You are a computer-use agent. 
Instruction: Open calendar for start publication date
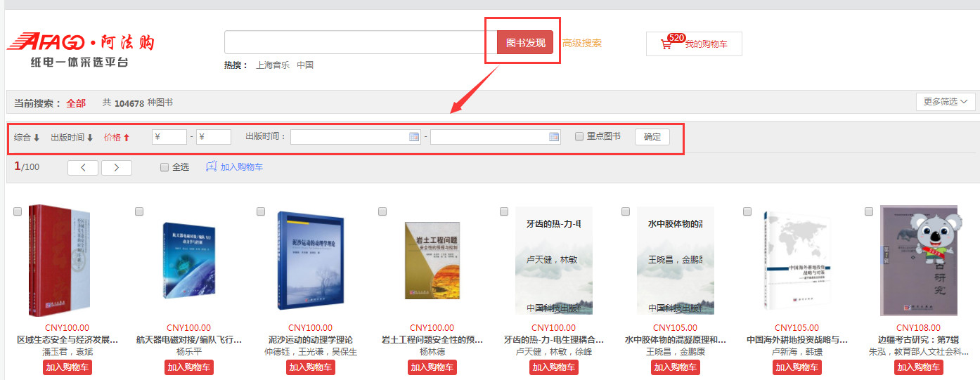(x=414, y=137)
